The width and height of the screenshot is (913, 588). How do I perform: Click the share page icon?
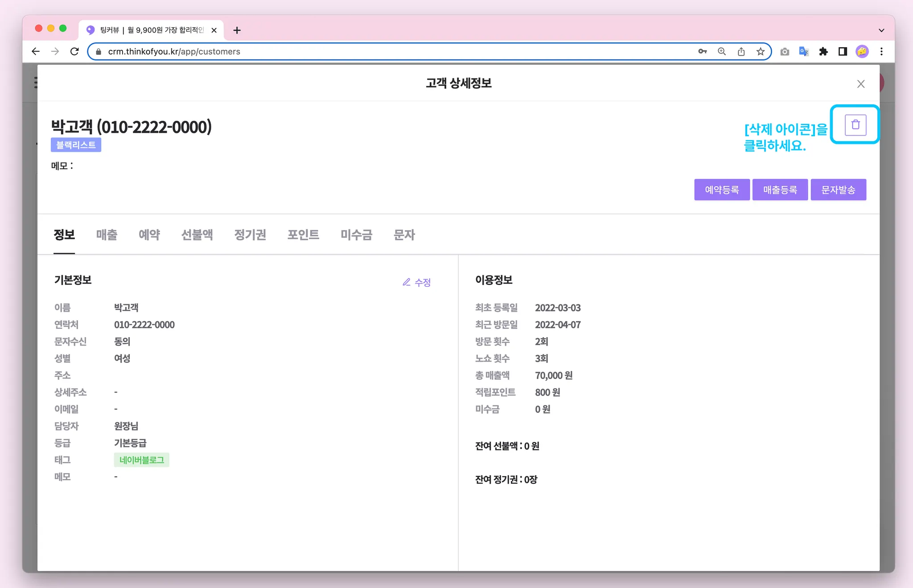click(741, 52)
